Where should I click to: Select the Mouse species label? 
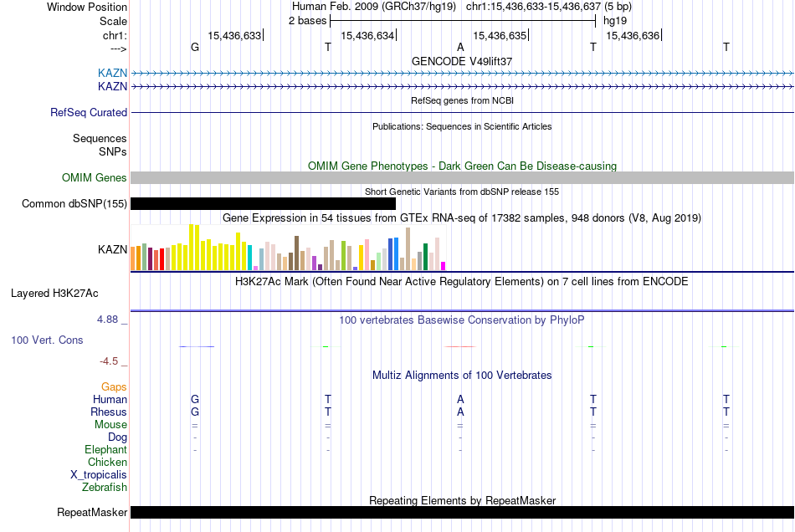[x=110, y=425]
